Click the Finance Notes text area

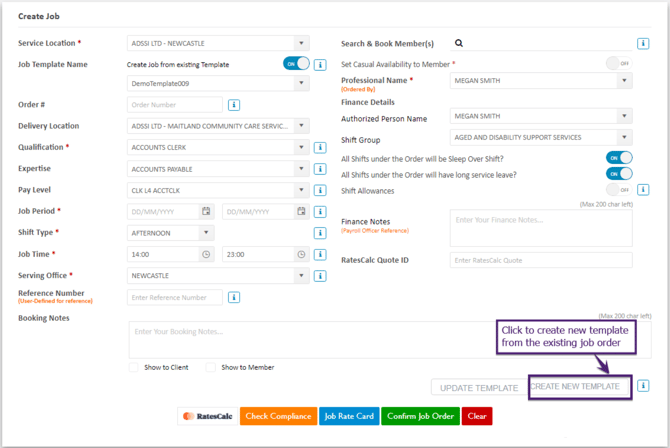tap(541, 228)
